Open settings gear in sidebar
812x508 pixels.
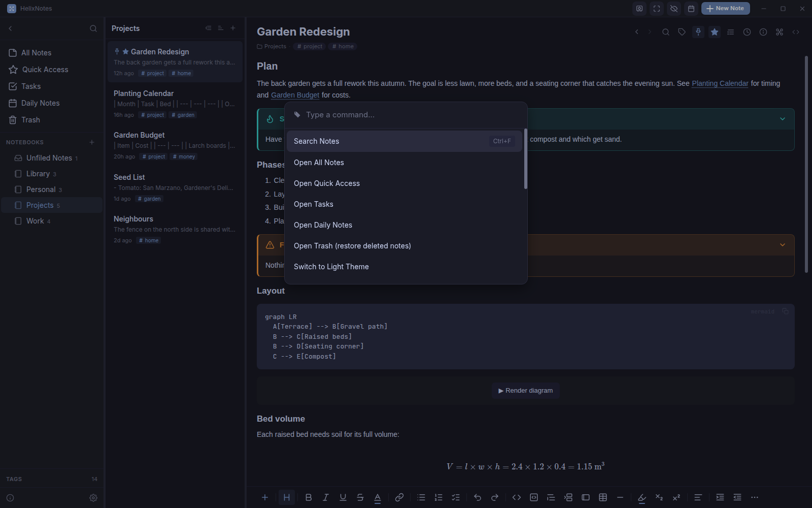click(93, 498)
